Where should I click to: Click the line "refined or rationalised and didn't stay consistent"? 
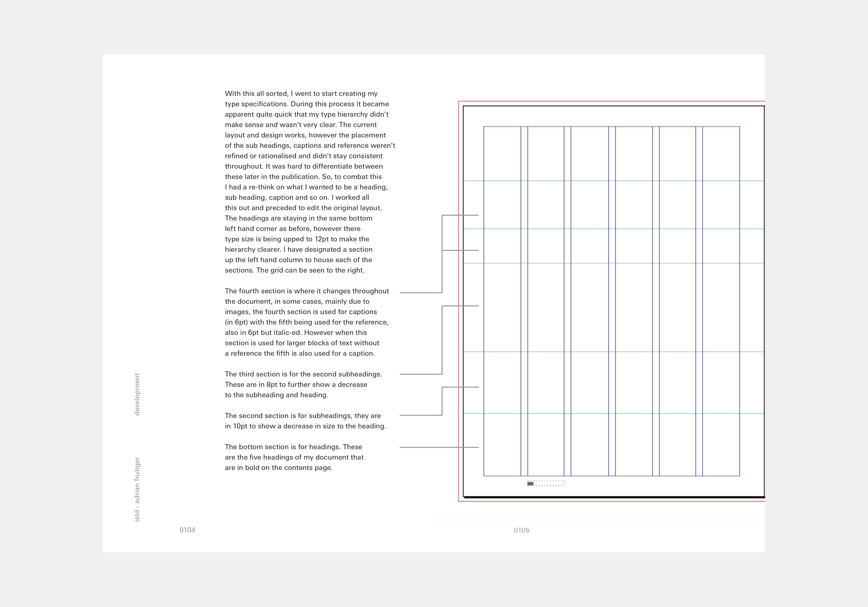point(304,156)
